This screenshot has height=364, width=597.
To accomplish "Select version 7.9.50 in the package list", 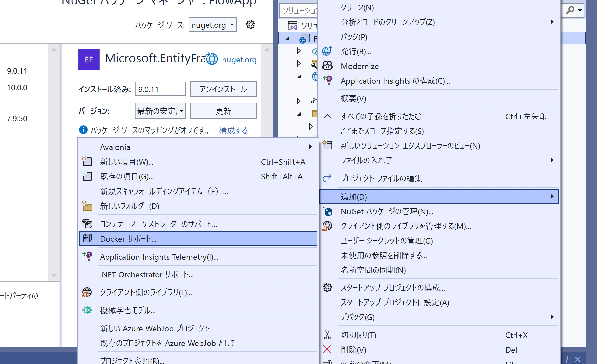I will (17, 119).
